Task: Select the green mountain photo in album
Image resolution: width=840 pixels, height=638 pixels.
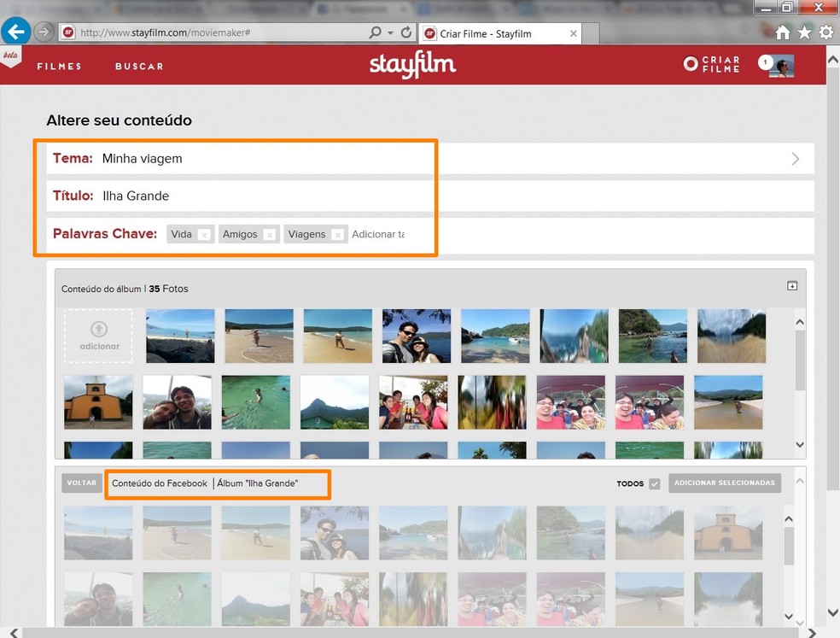Action: (x=335, y=402)
